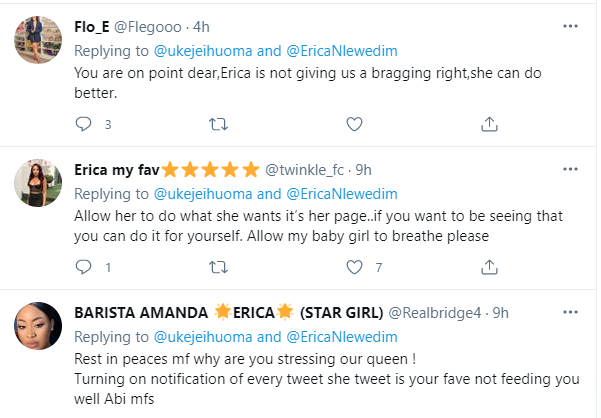
Task: Open more options on Erica my fav's tweet
Action: (x=569, y=168)
